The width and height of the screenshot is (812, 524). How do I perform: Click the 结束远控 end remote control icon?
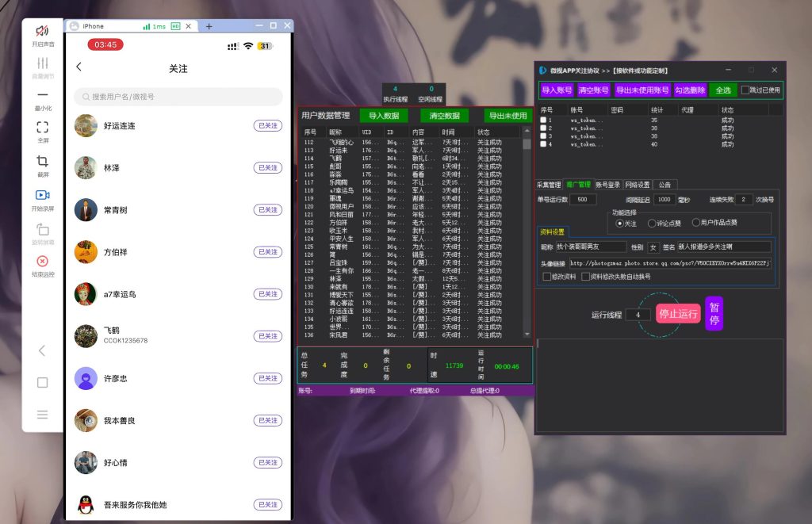[43, 261]
